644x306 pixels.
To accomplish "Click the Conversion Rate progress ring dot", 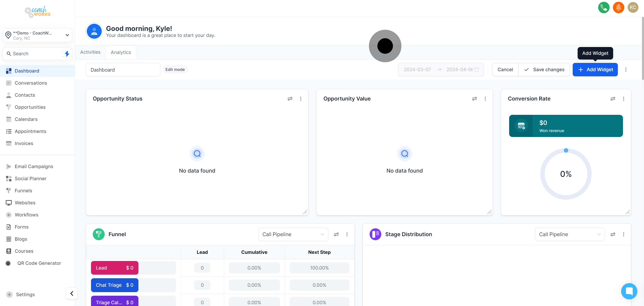I will [x=566, y=150].
